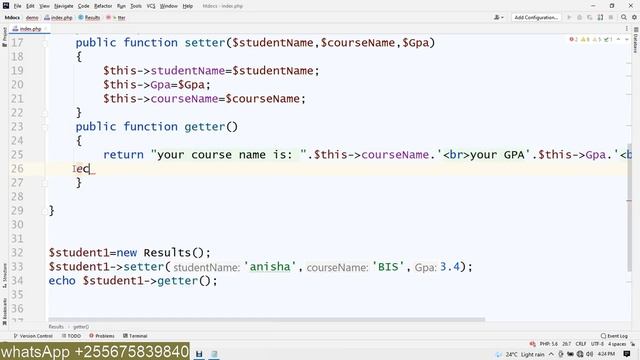Image resolution: width=640 pixels, height=360 pixels.
Task: Click the yellow warning count indicator
Action: pos(585,39)
